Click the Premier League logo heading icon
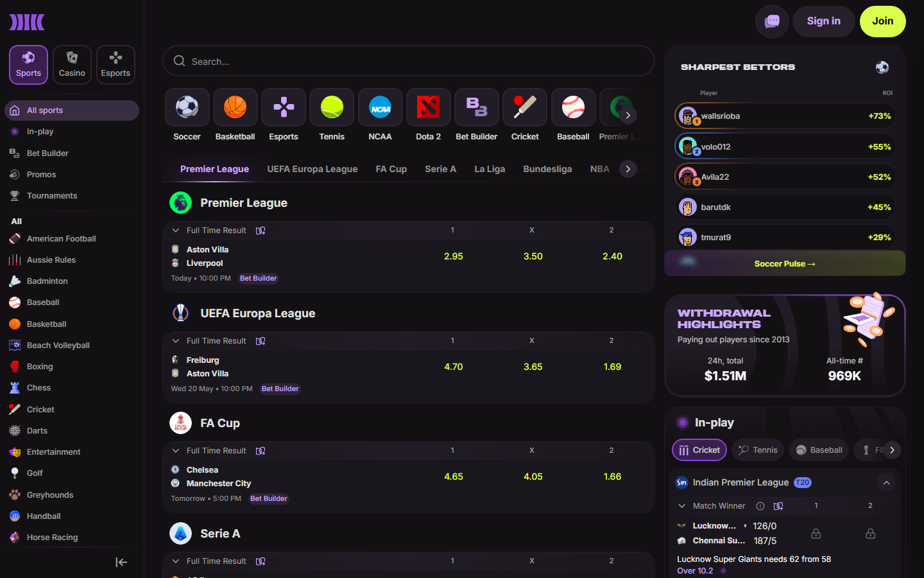 181,203
